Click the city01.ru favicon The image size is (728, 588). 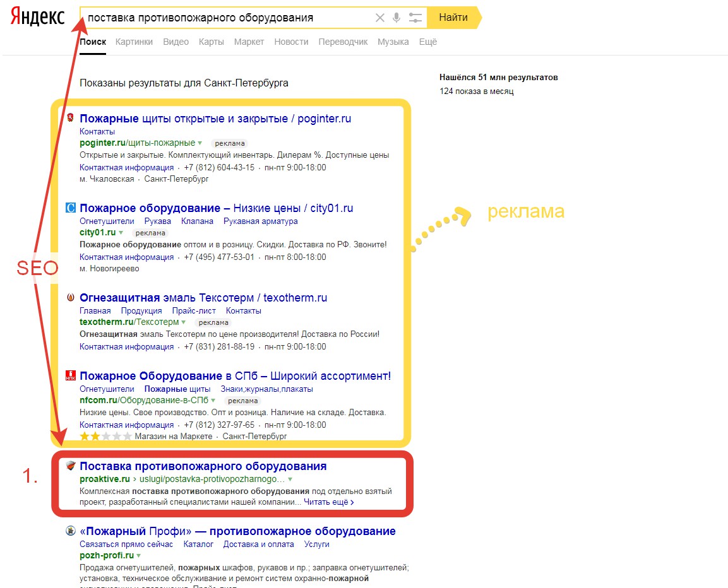coord(70,208)
